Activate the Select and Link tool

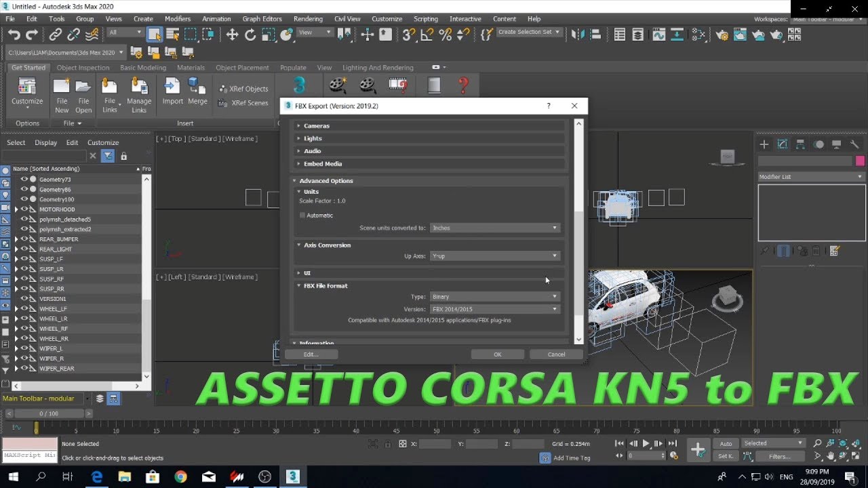56,35
